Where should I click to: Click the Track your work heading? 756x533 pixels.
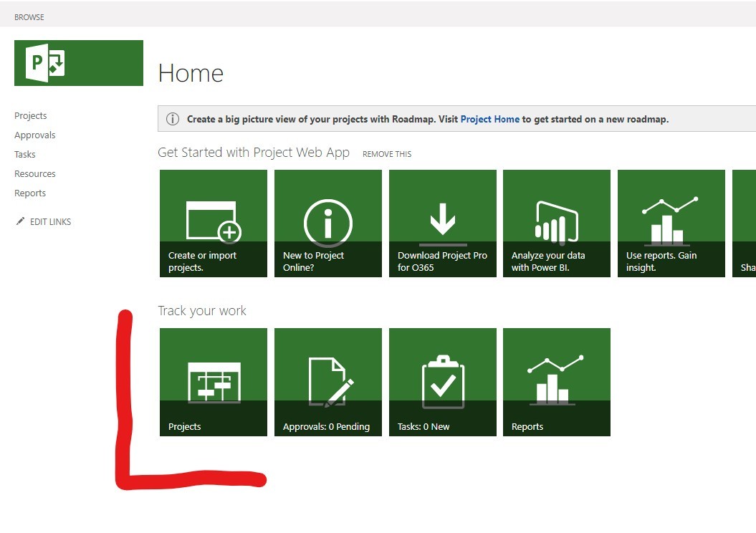202,311
